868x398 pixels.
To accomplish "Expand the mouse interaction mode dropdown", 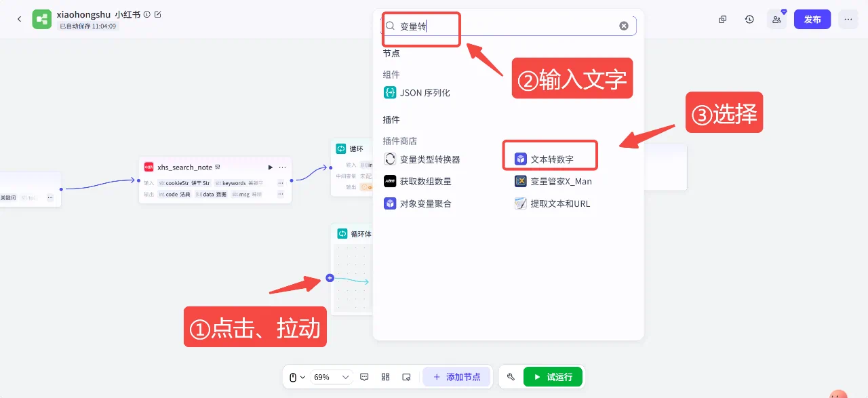I will pos(297,377).
